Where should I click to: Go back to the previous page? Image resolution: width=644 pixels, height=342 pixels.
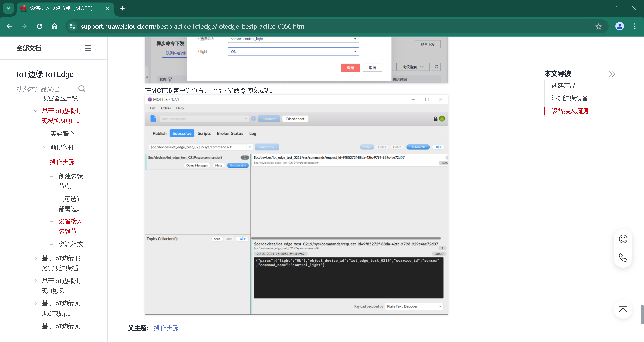(x=9, y=26)
